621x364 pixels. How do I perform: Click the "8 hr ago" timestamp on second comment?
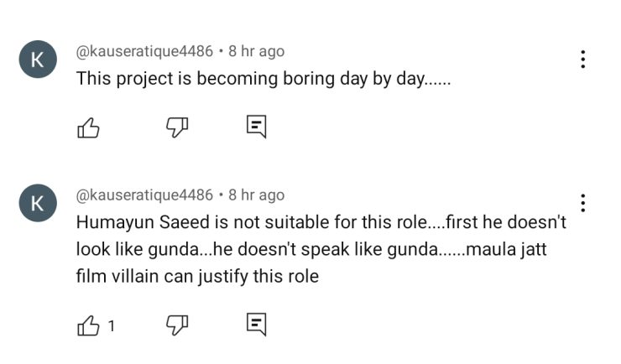tap(256, 195)
